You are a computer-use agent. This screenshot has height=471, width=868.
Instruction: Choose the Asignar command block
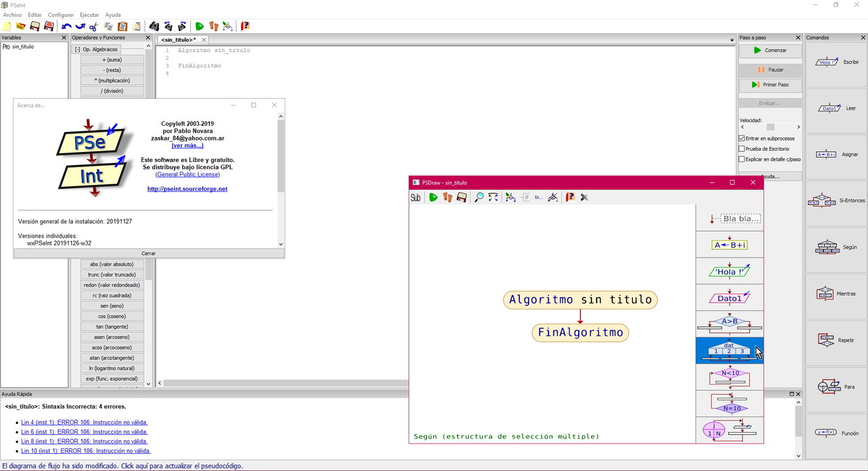point(836,154)
